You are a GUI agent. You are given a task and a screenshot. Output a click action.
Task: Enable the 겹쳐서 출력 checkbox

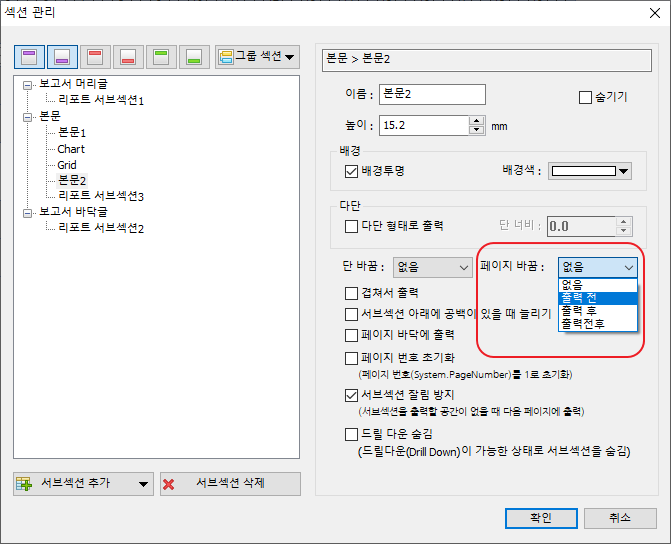tap(351, 293)
